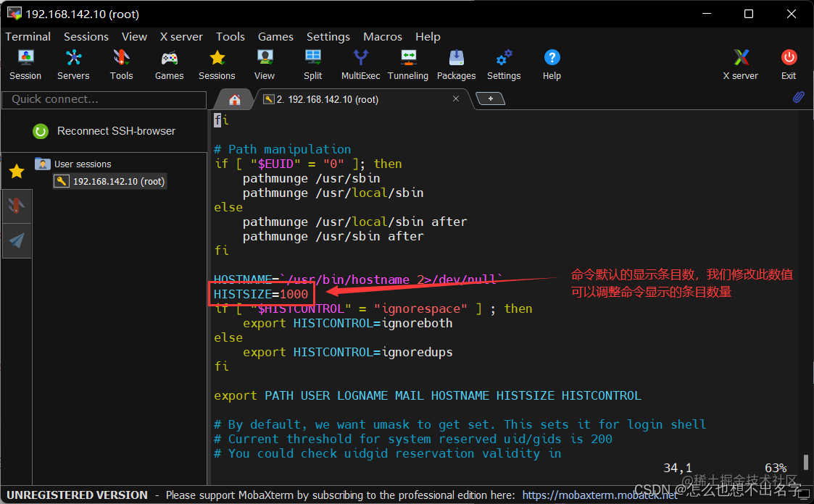The image size is (814, 504).
Task: Open the Packages toolbar icon
Action: [457, 65]
